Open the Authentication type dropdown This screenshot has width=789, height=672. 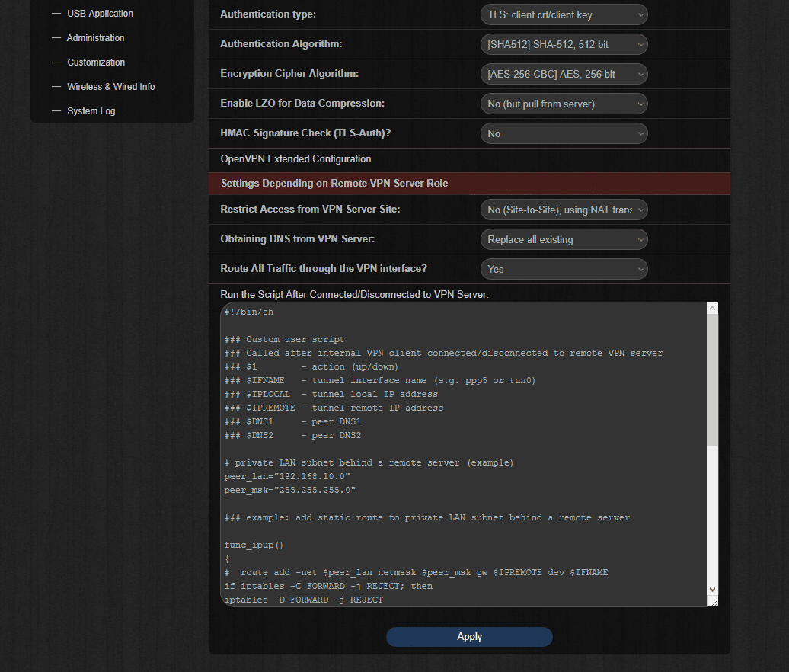click(564, 14)
